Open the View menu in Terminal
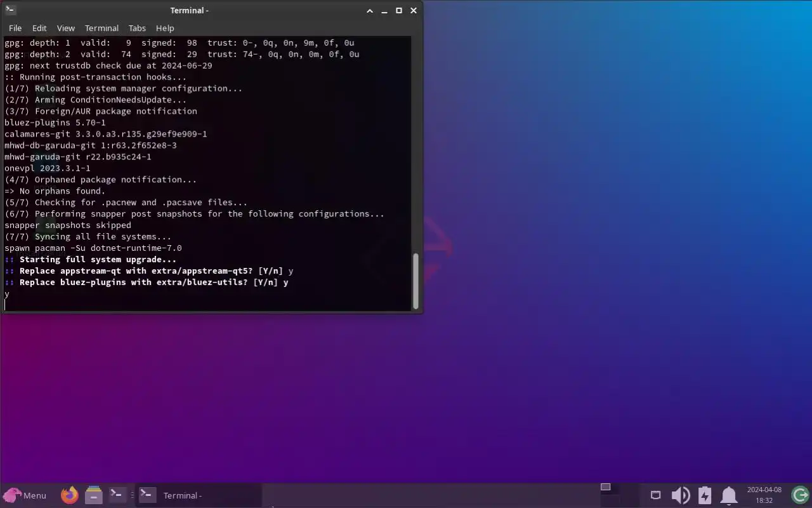The height and width of the screenshot is (508, 812). coord(66,28)
